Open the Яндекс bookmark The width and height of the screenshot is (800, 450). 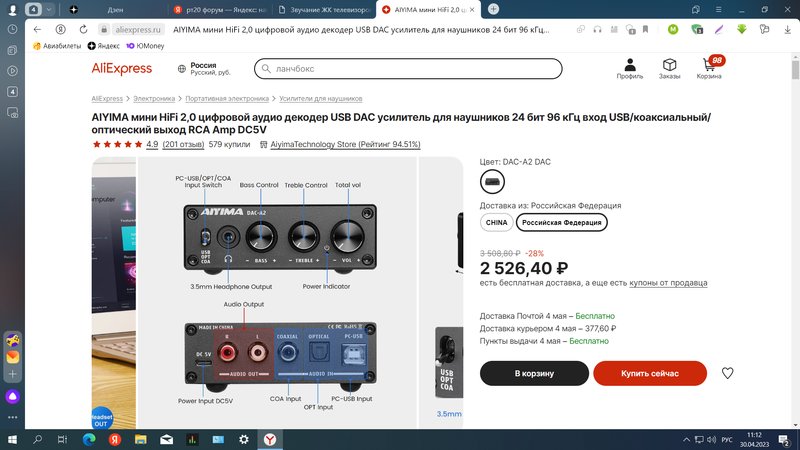coord(104,46)
